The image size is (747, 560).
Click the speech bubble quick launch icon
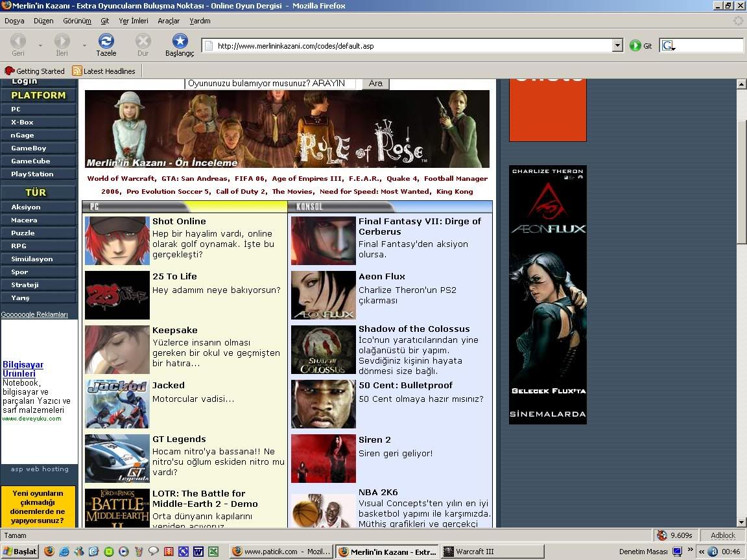pos(154,552)
